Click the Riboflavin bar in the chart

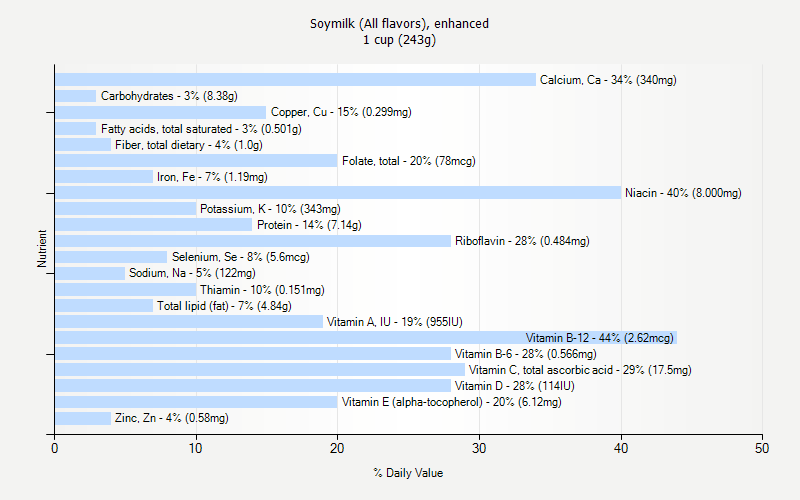253,241
